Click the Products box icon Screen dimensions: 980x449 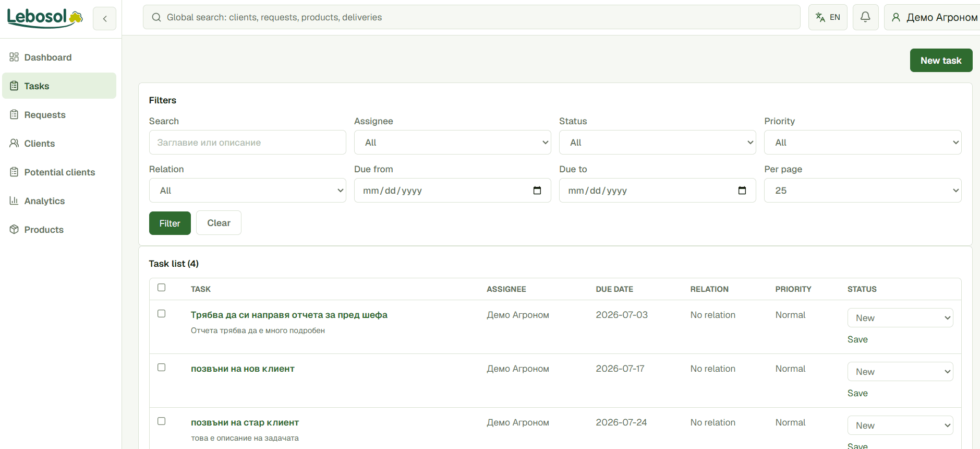(14, 229)
